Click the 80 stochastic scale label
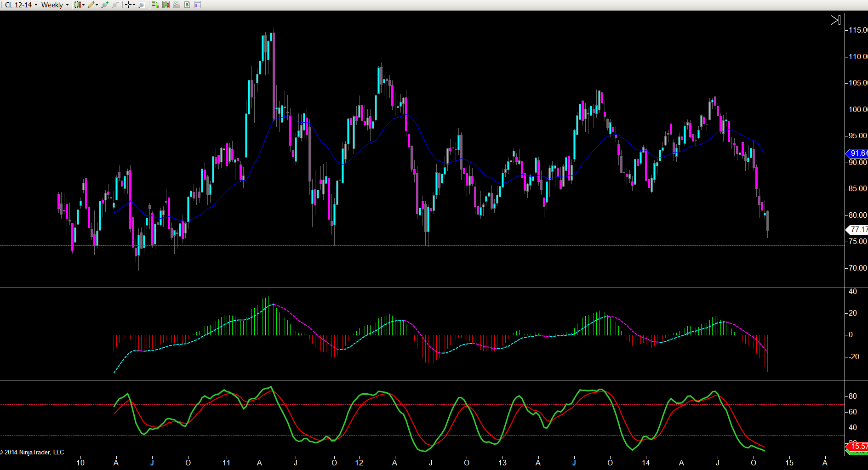The width and height of the screenshot is (868, 470). [x=853, y=396]
